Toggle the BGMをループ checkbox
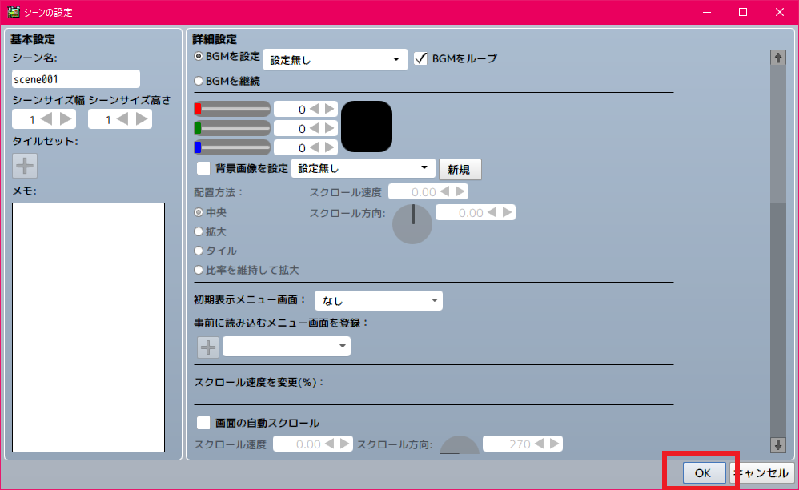 [x=420, y=58]
